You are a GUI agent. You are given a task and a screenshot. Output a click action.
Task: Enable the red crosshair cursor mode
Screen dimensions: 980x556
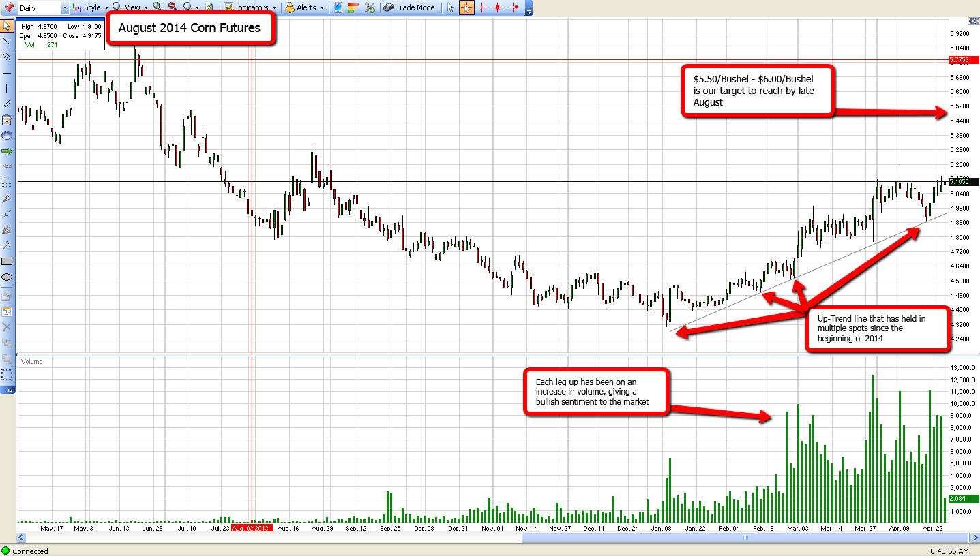click(x=482, y=7)
